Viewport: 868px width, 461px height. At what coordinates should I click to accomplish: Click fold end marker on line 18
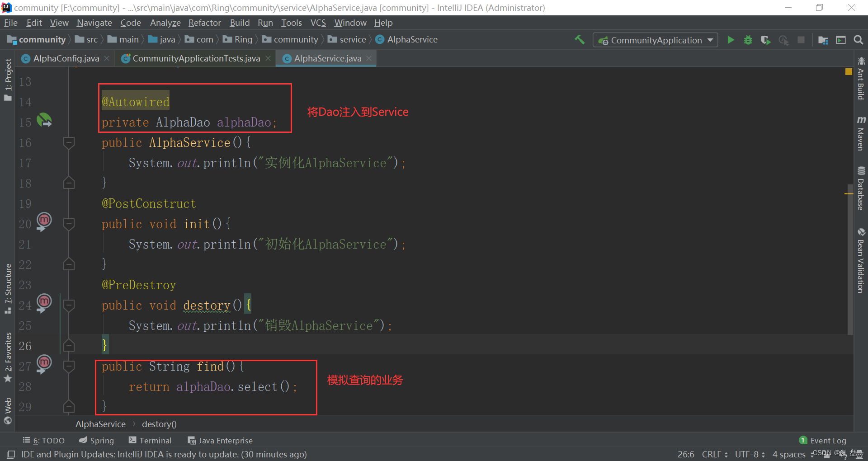69,183
